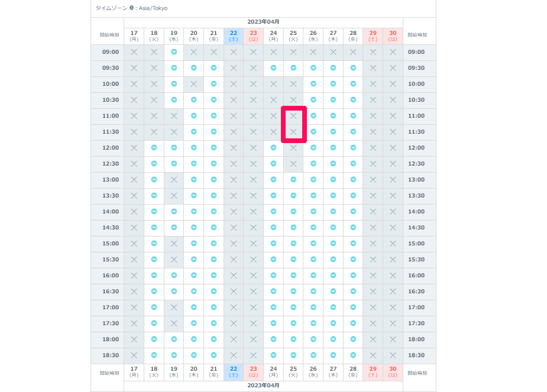Book the 11:30 available slot on April 26

(x=313, y=132)
